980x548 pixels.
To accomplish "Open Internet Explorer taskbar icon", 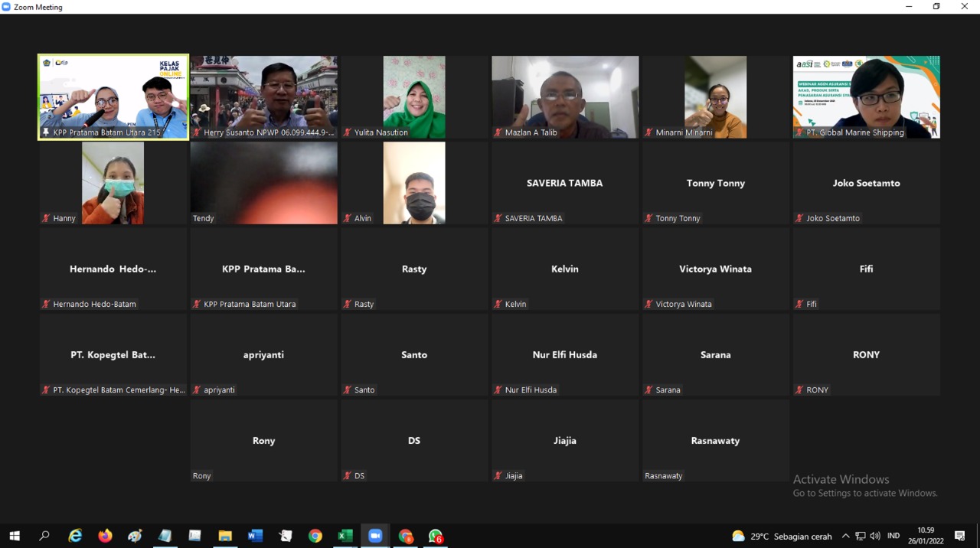I will click(75, 536).
